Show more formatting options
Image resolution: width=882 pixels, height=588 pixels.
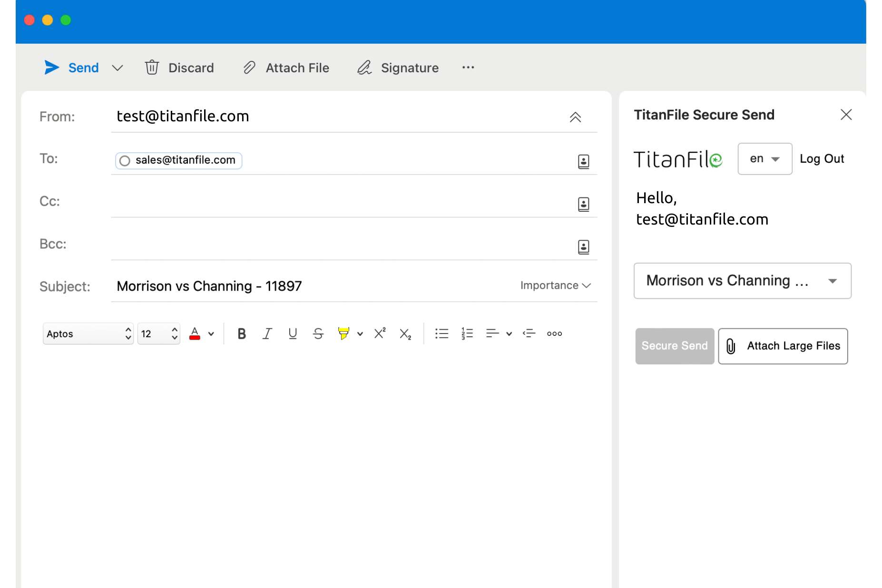(x=555, y=333)
